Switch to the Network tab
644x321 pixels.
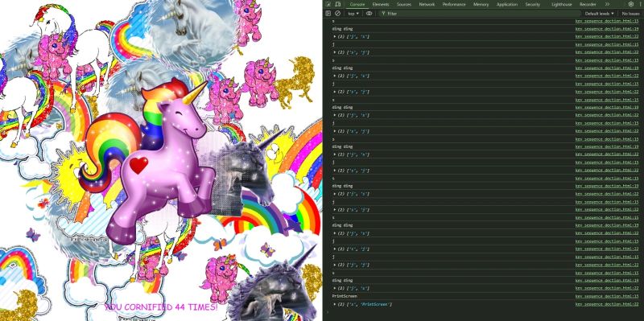(427, 4)
